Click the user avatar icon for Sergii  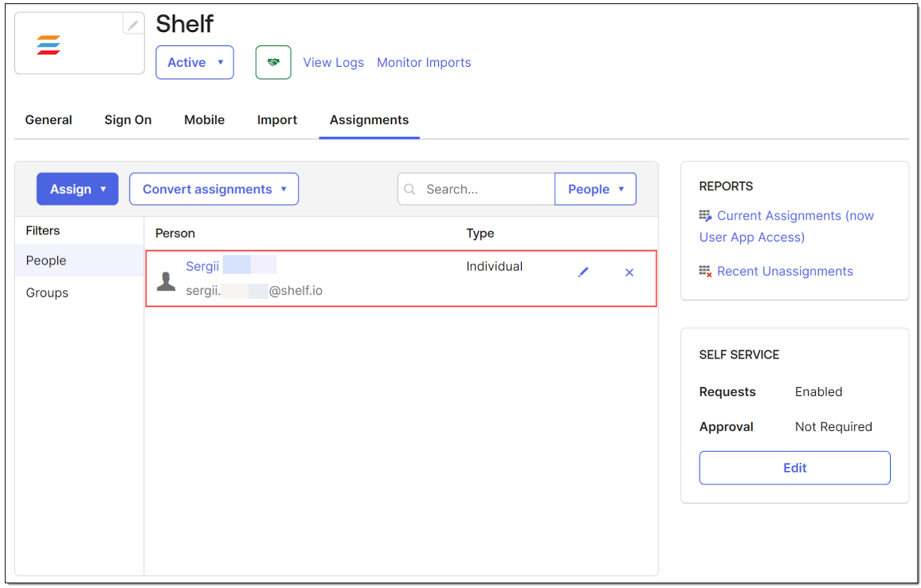(167, 281)
